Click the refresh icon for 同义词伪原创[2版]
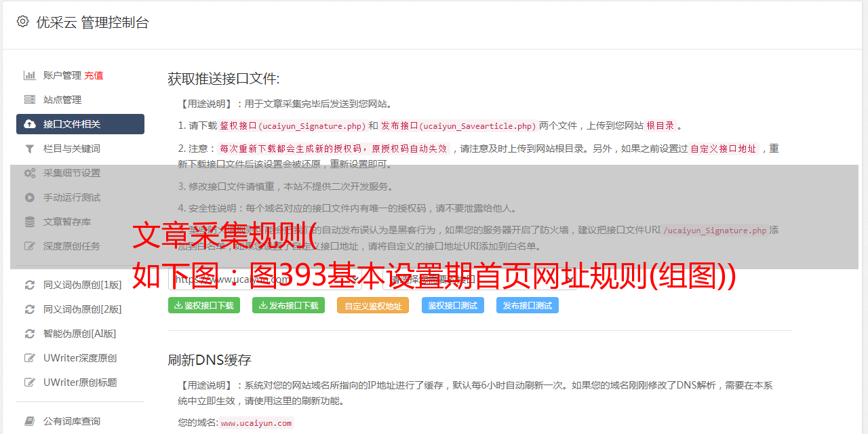868x434 pixels. pos(30,309)
